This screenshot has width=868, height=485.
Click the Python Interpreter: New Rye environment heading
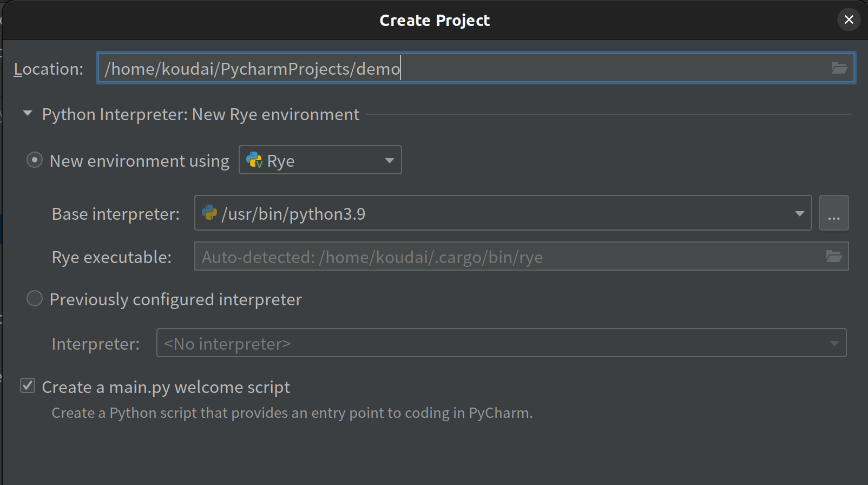click(x=200, y=115)
